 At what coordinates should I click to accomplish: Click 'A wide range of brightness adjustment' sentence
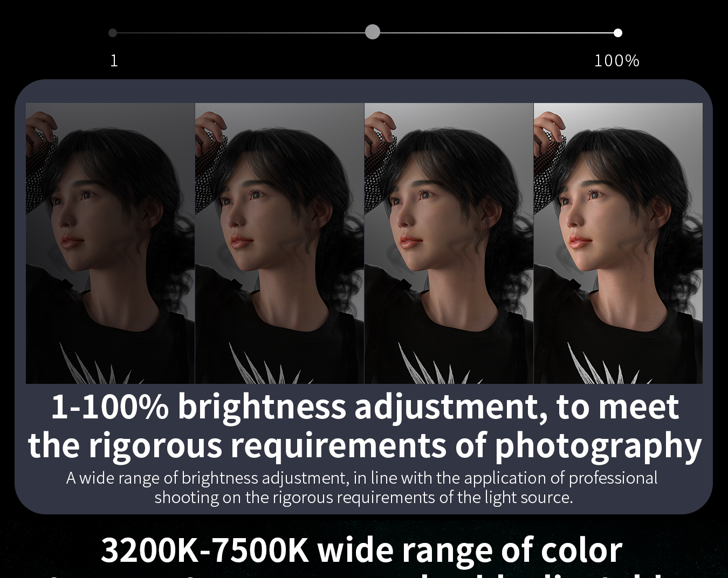[x=362, y=478]
